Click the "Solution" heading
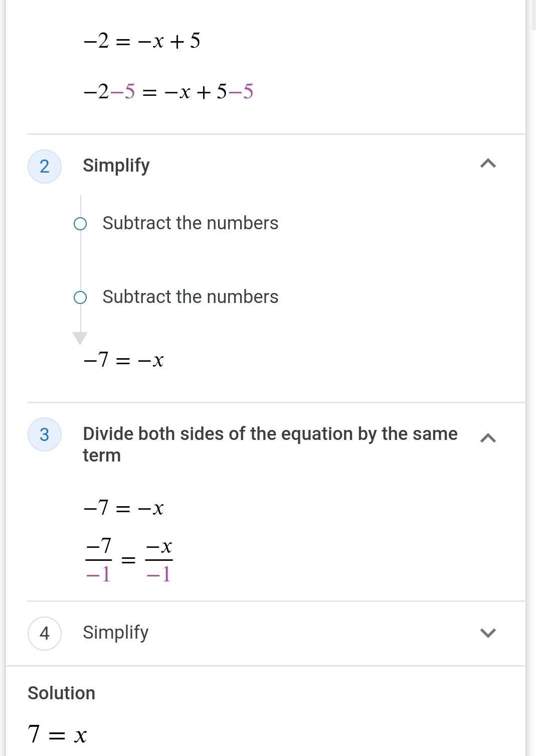Screen dimensions: 536x756 [61, 693]
